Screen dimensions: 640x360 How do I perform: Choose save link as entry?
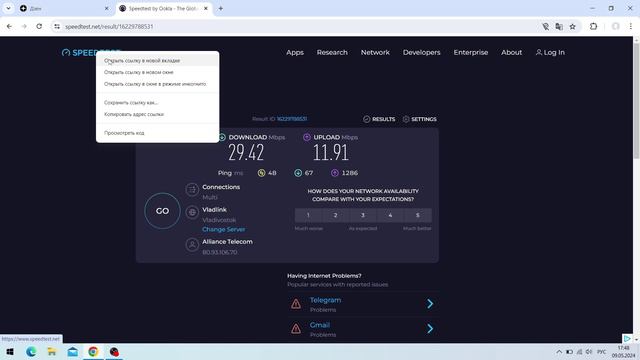click(x=157, y=102)
